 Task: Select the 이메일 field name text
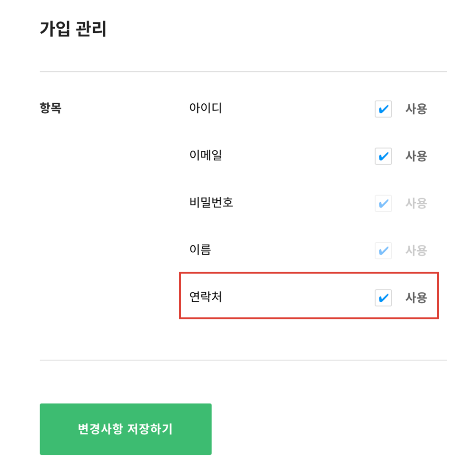click(206, 156)
